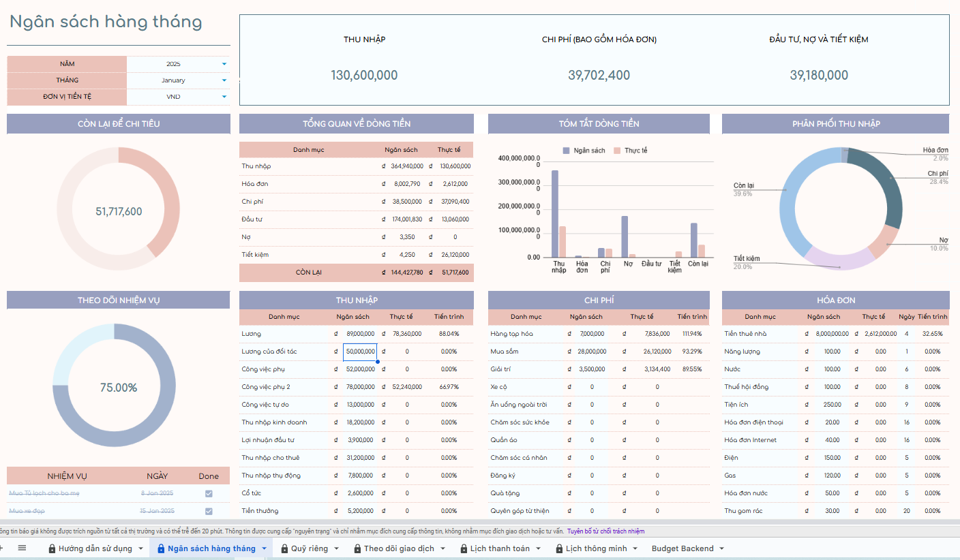Go to the Quỹ riêng sheet tab

[309, 548]
